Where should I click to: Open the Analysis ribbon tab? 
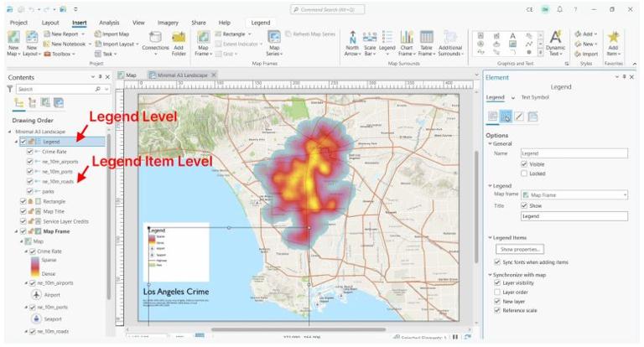(109, 23)
